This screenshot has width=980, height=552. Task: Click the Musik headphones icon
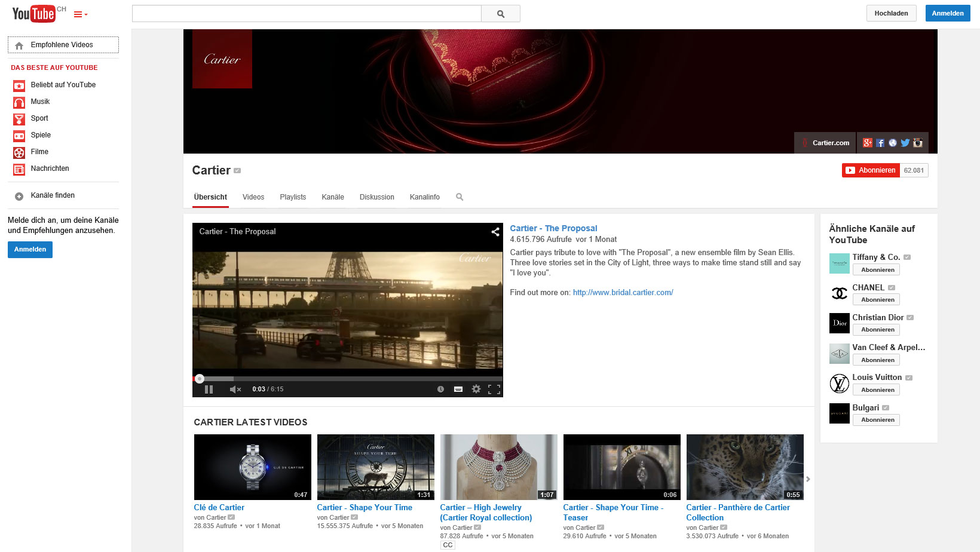click(x=19, y=102)
